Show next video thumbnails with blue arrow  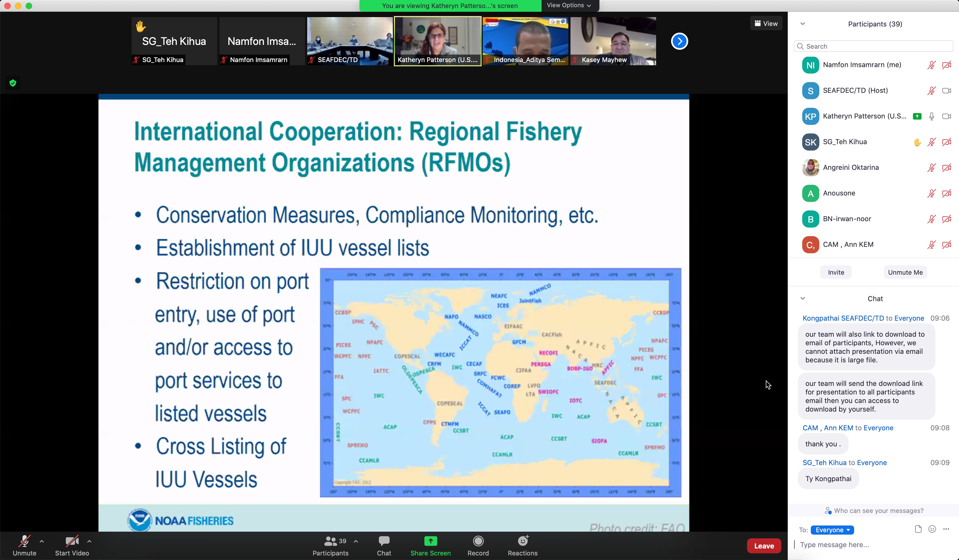[x=679, y=41]
